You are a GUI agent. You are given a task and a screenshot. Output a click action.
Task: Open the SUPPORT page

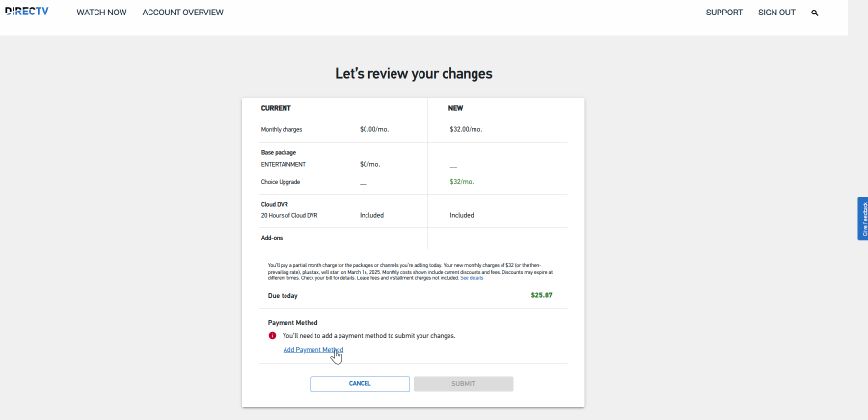[x=724, y=13]
